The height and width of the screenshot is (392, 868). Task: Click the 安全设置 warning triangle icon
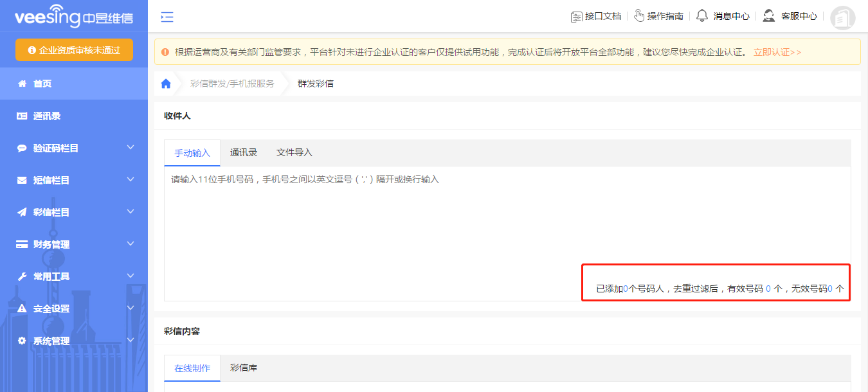tap(22, 308)
